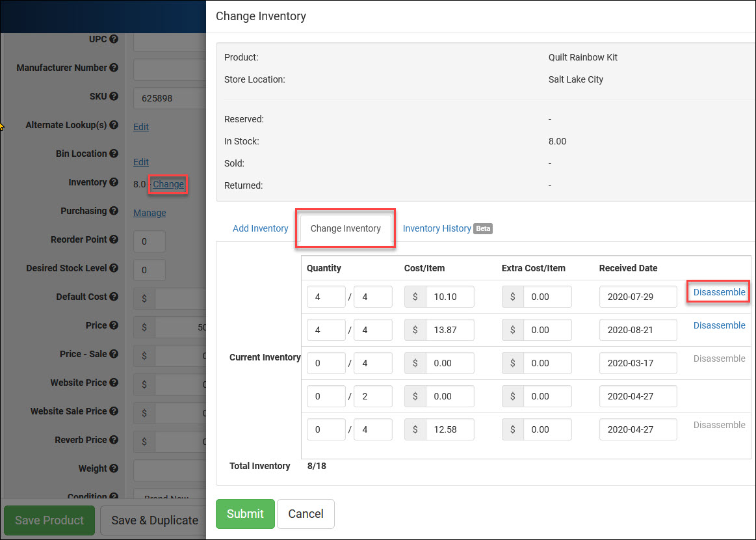Viewport: 756px width, 540px height.
Task: Click the SKU help question icon
Action: [114, 96]
